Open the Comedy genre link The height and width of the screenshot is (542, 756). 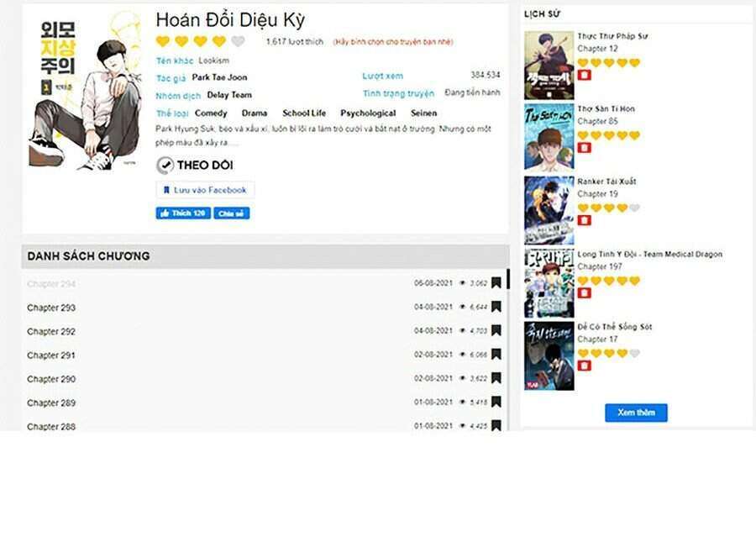211,113
